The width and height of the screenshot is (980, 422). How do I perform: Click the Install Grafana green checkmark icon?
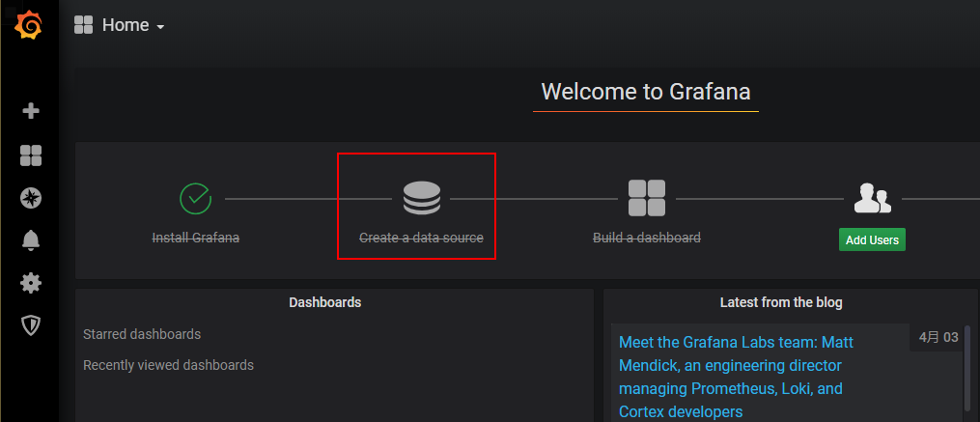196,199
